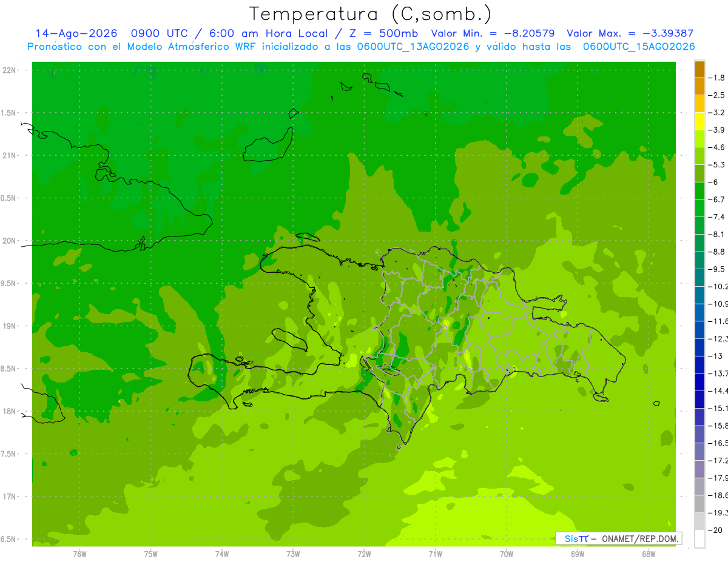Click the "-1.8" legend value

pyautogui.click(x=717, y=78)
